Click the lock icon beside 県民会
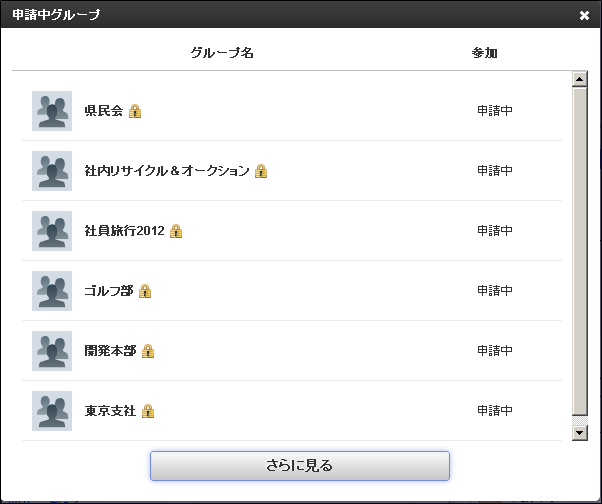602x504 pixels. click(x=135, y=111)
